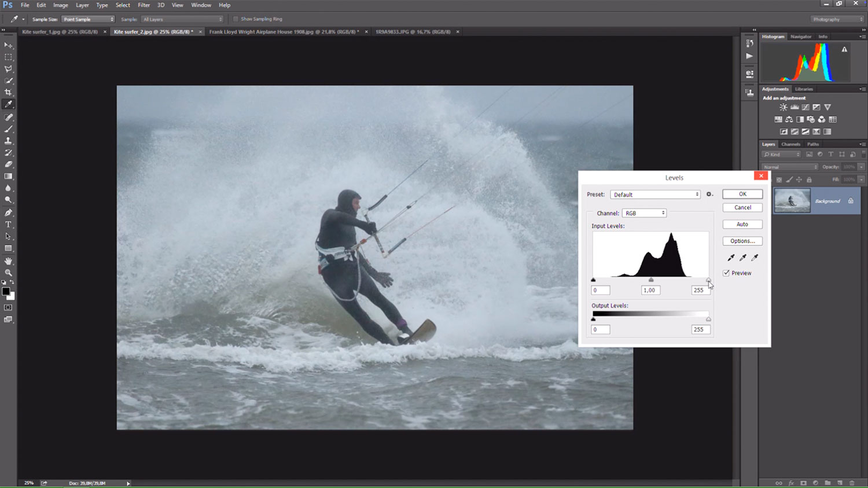Switch to the Kite surfer_1.jpg document tab
This screenshot has width=868, height=488.
tap(60, 32)
